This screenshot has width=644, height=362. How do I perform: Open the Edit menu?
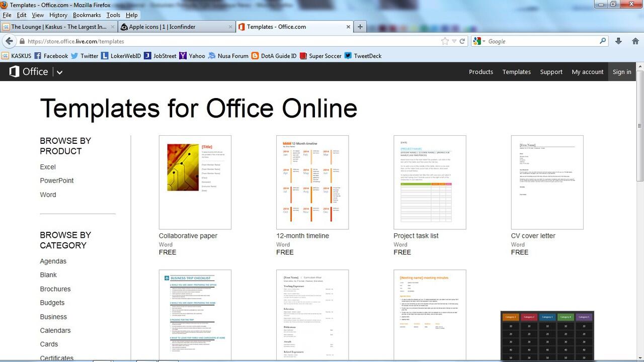22,15
